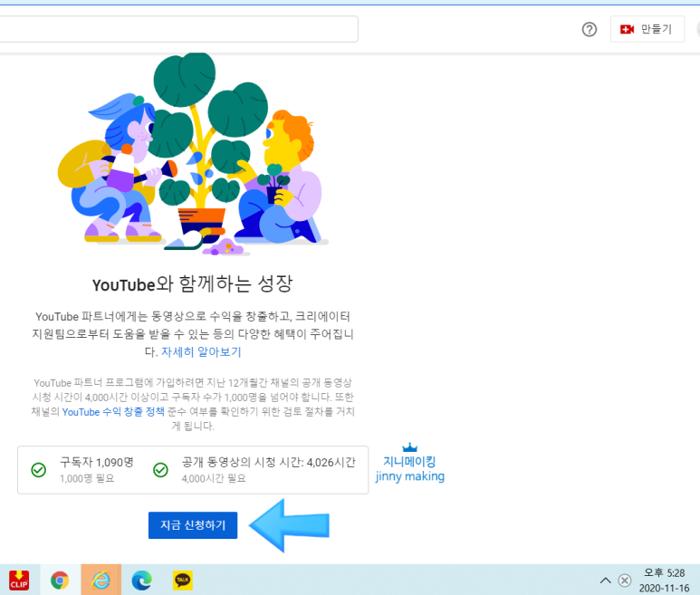Open Google Chrome from the taskbar
This screenshot has width=700, height=595.
[60, 581]
